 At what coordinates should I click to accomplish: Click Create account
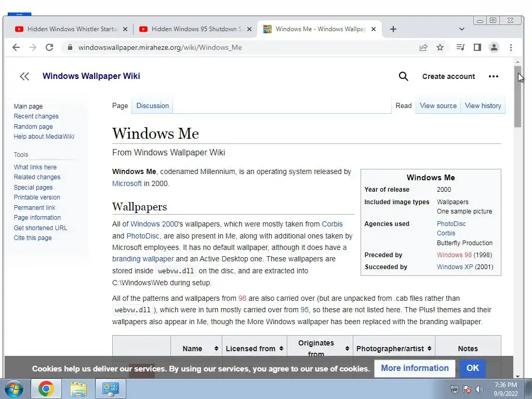pyautogui.click(x=448, y=76)
